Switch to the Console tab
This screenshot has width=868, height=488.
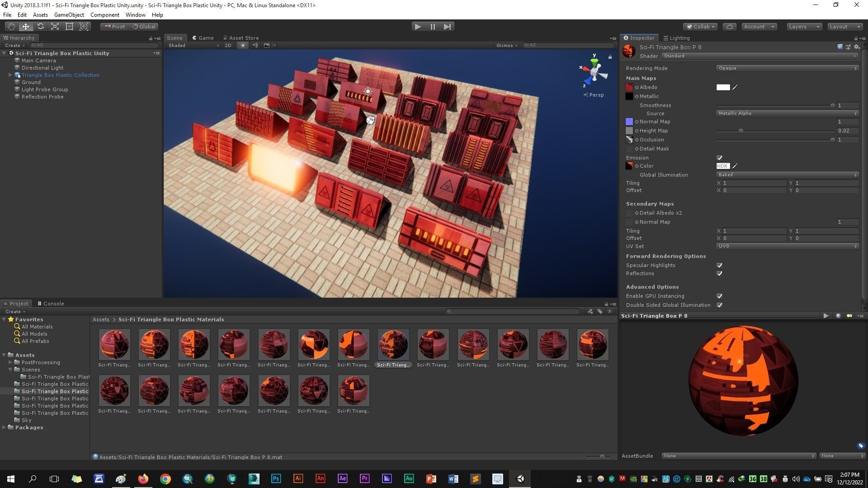click(x=51, y=304)
